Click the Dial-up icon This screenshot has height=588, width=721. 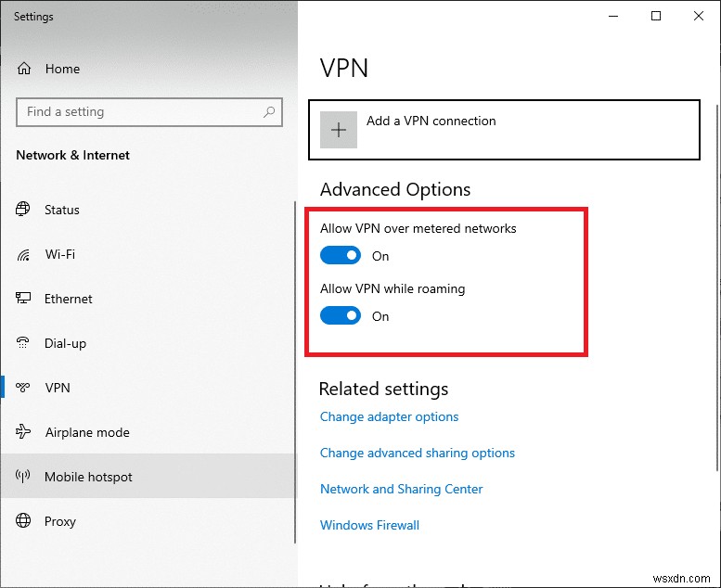23,343
